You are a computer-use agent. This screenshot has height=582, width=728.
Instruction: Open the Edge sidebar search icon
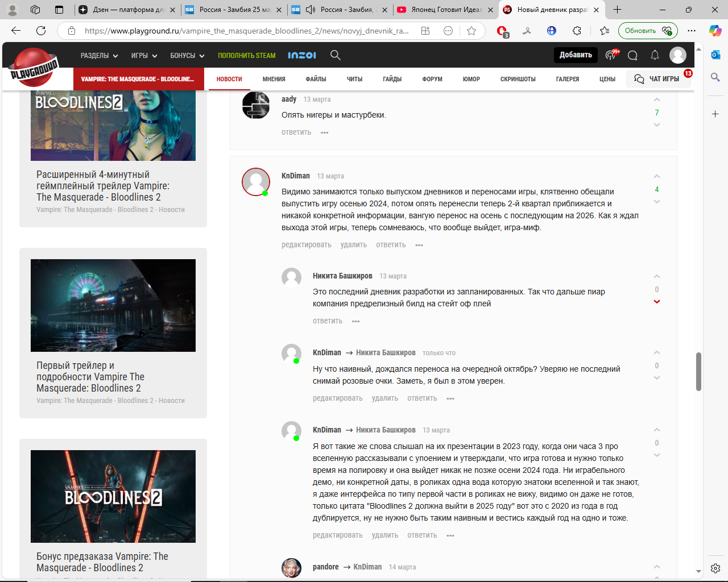click(x=715, y=77)
